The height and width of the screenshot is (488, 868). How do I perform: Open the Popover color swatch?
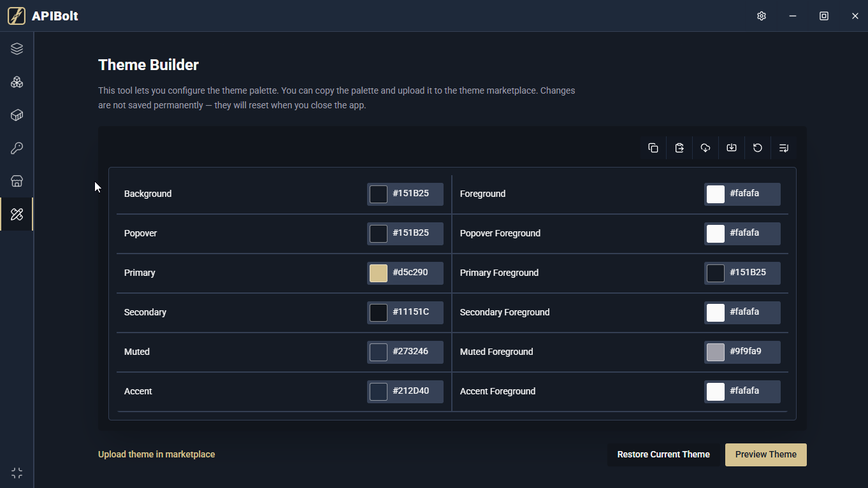(379, 234)
